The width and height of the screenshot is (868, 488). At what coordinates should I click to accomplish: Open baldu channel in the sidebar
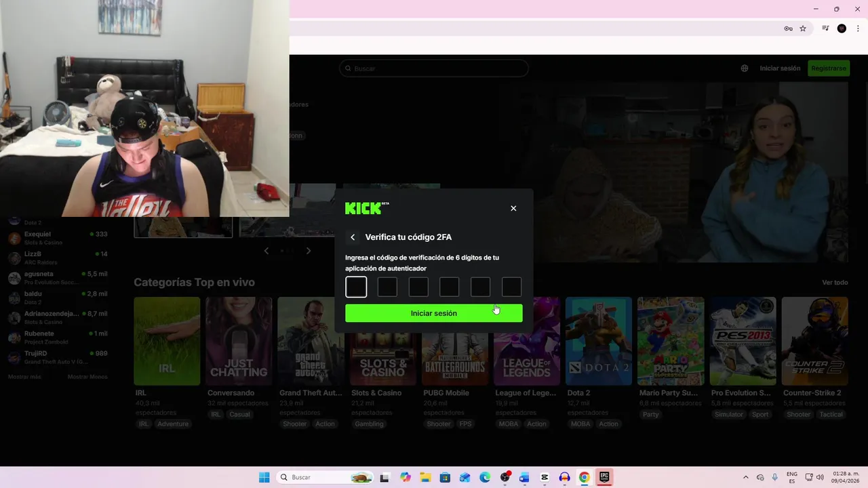coord(58,298)
